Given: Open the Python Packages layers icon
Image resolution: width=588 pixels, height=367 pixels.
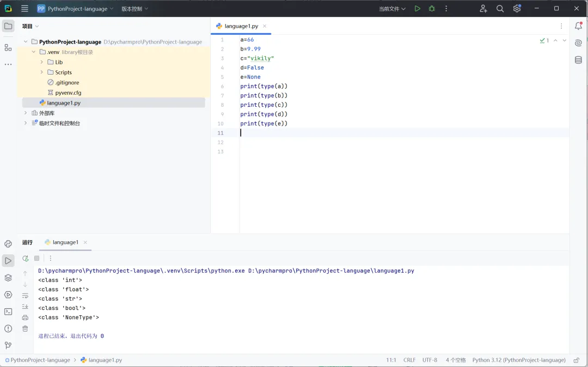Looking at the screenshot, I should 8,278.
